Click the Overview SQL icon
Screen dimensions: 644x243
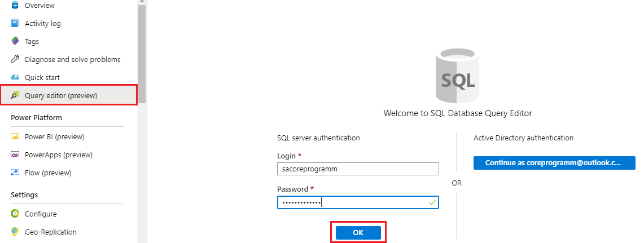pos(15,5)
